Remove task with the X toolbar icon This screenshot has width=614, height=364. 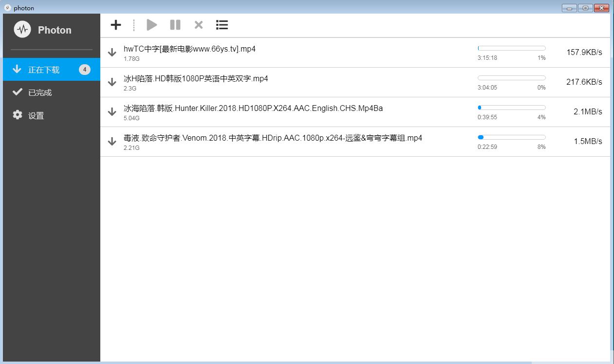[x=199, y=25]
